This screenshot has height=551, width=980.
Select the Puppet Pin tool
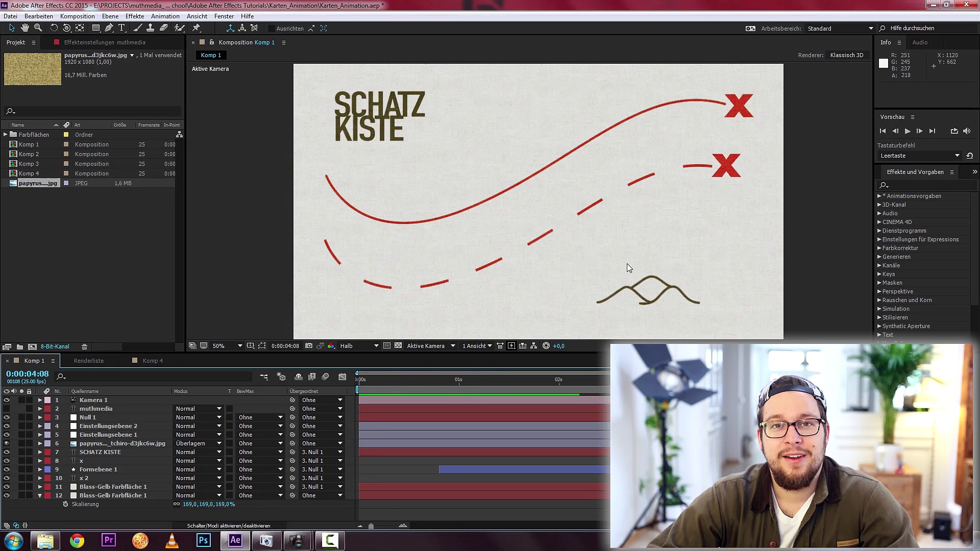[197, 28]
